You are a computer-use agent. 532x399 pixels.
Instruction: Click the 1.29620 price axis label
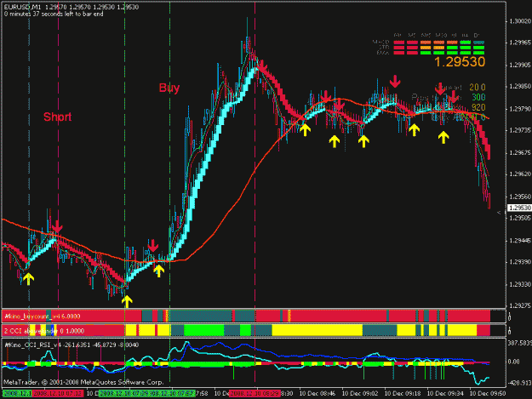point(519,174)
